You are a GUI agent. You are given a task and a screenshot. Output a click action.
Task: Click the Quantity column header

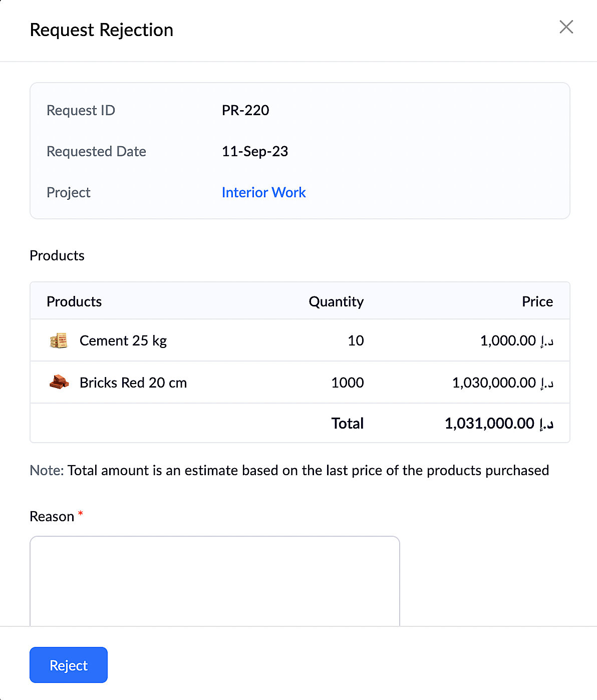(x=336, y=301)
